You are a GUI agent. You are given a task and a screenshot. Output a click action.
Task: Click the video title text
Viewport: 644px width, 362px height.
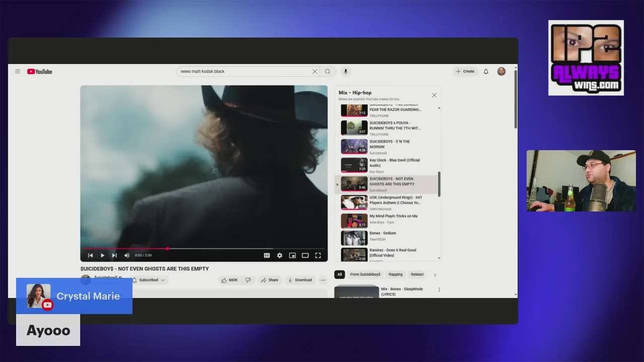click(x=144, y=268)
